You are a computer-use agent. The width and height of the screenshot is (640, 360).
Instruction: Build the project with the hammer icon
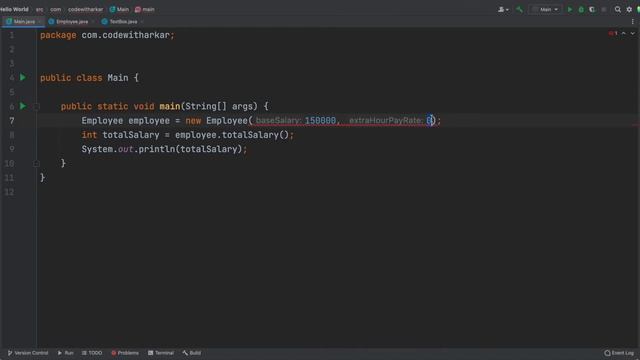pos(519,9)
